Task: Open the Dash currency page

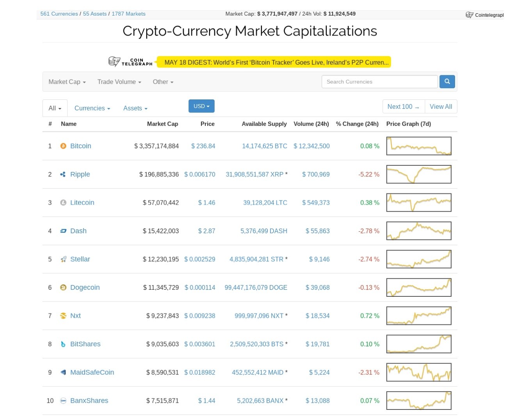Action: coord(78,231)
